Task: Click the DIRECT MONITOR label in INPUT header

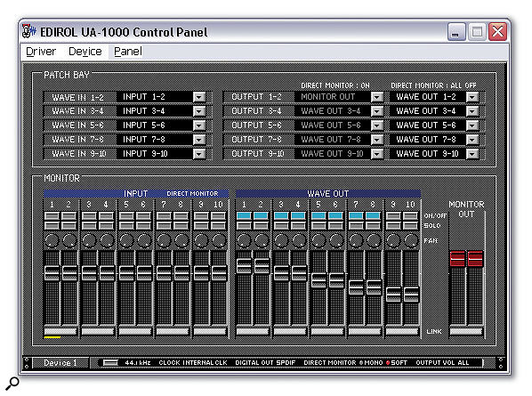Action: (x=192, y=193)
